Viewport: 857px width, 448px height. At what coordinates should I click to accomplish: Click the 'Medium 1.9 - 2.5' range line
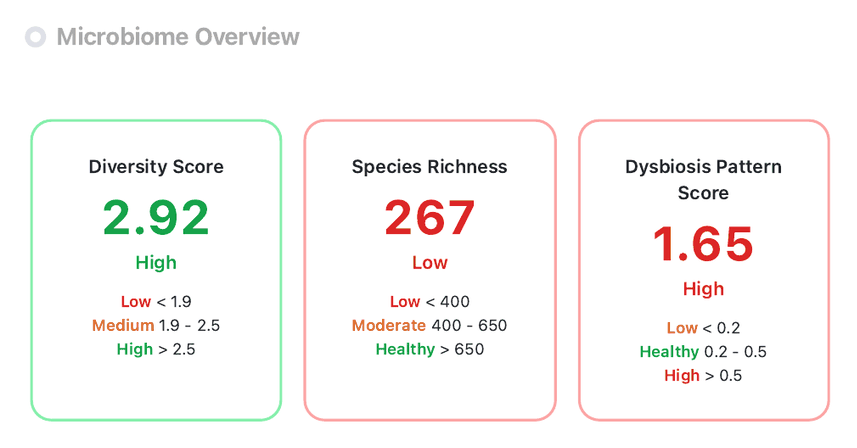point(156,326)
